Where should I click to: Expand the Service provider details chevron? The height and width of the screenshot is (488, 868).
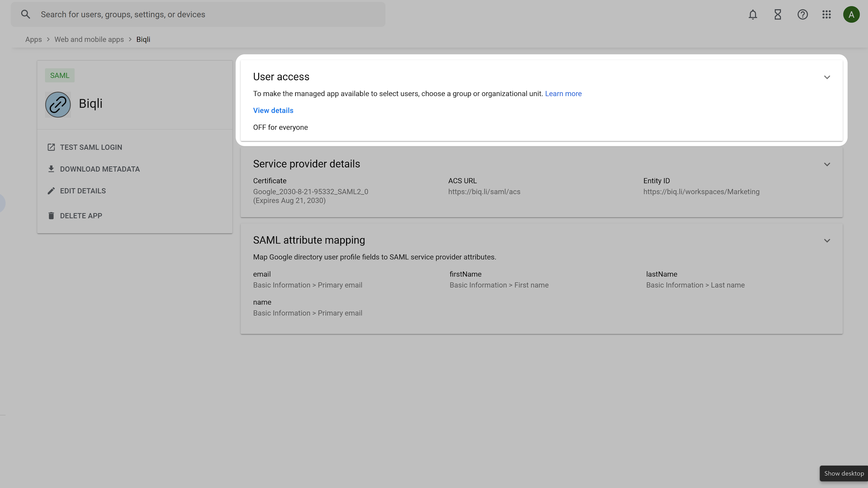(827, 164)
